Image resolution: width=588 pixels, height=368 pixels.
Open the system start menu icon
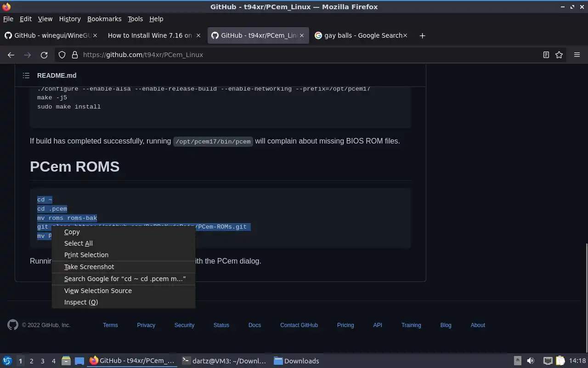[7, 361]
